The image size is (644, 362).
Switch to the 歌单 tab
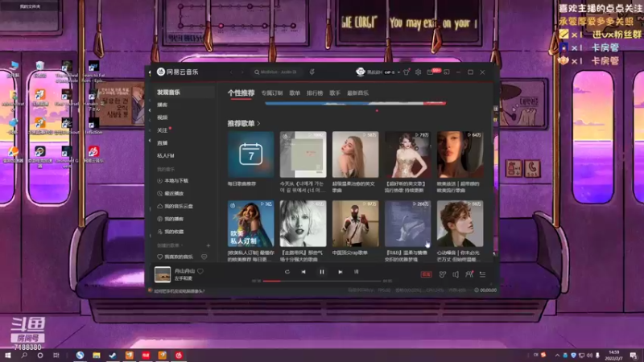point(295,93)
